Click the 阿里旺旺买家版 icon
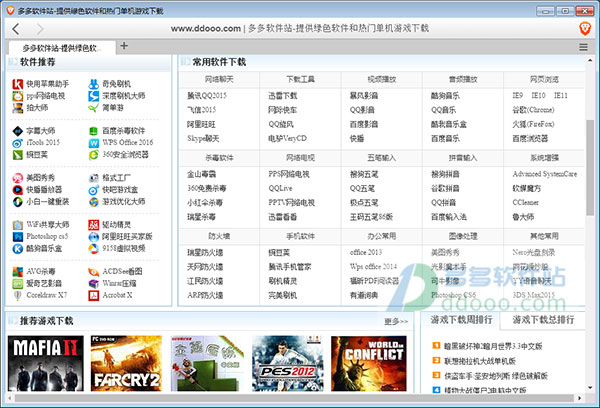This screenshot has height=408, width=600. coord(93,237)
